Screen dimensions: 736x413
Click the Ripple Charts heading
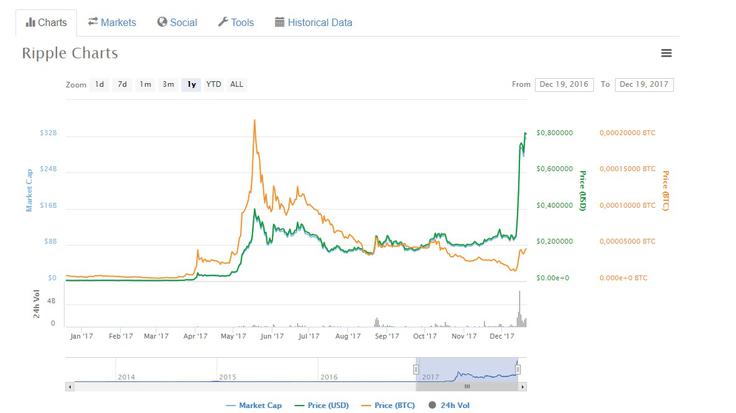click(70, 53)
